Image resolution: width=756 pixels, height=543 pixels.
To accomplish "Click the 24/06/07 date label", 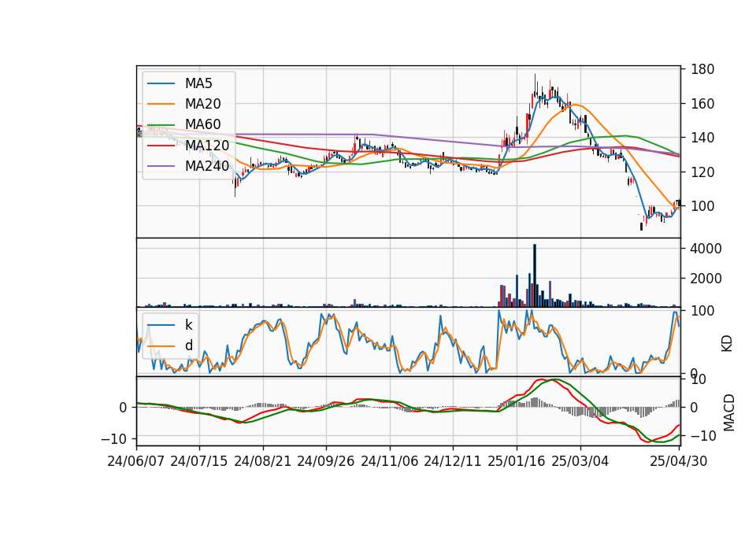I will 136,461.
